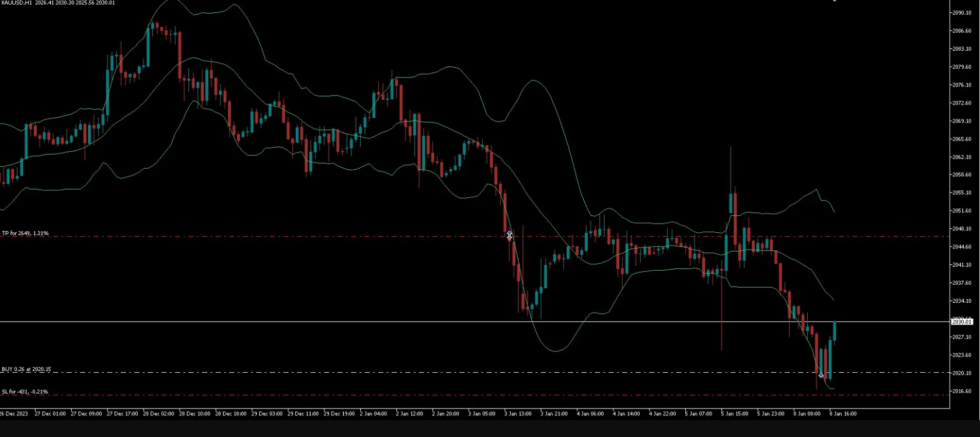This screenshot has width=980, height=437.
Task: Click the 2 Jan 12:00 time axis label
Action: [x=409, y=414]
